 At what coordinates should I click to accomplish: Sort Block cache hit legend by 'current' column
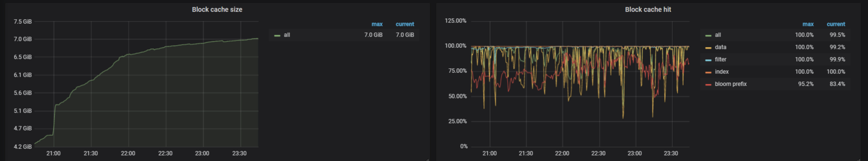click(x=836, y=24)
